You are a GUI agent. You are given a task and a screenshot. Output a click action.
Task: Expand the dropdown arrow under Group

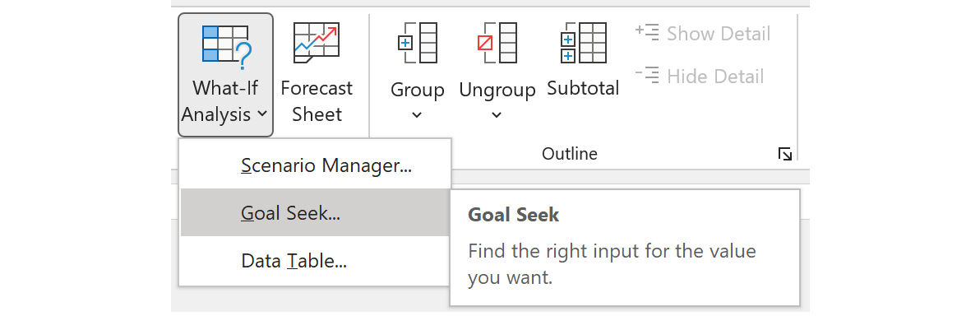pos(417,115)
